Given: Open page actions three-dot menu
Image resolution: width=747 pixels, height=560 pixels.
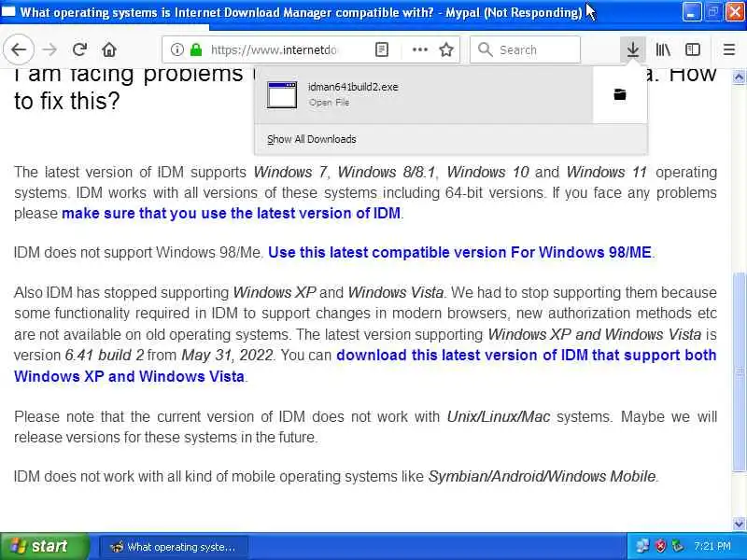Looking at the screenshot, I should coord(419,49).
